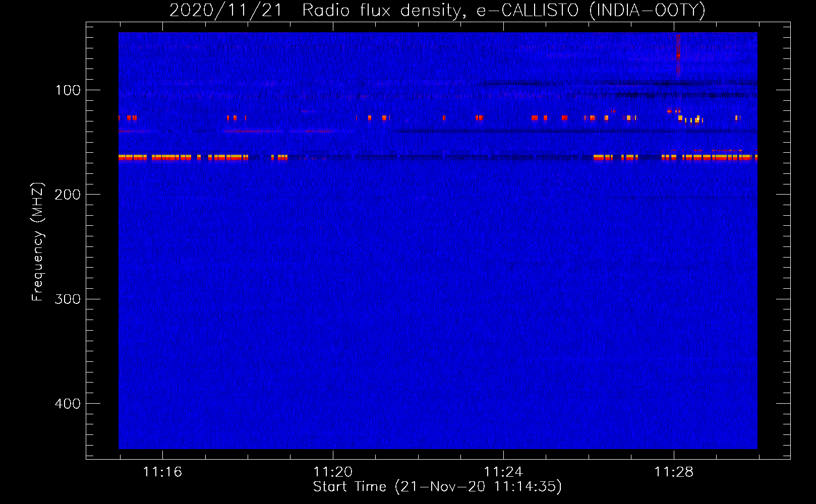This screenshot has width=816, height=504.
Task: Click the 200 frequency tick label
Action: (68, 195)
